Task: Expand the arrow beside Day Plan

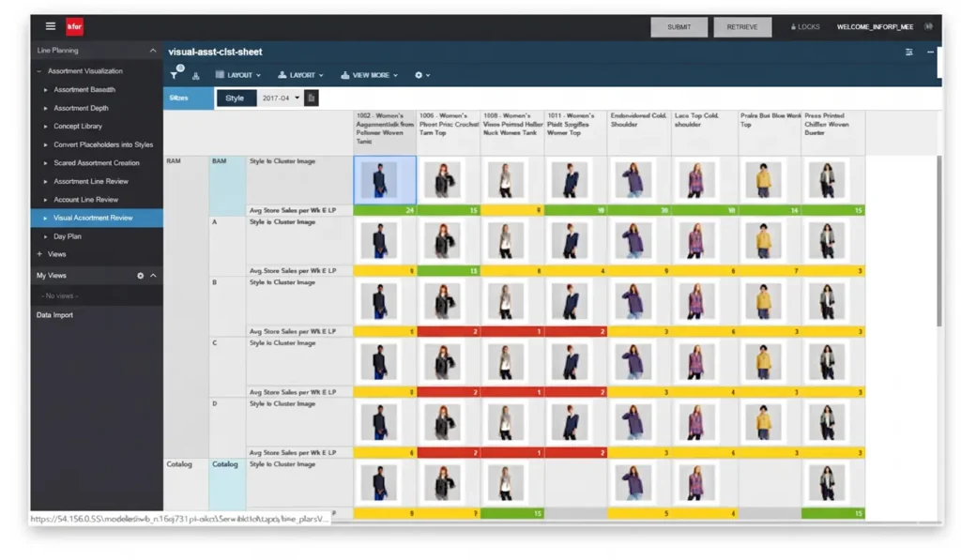Action: click(45, 236)
